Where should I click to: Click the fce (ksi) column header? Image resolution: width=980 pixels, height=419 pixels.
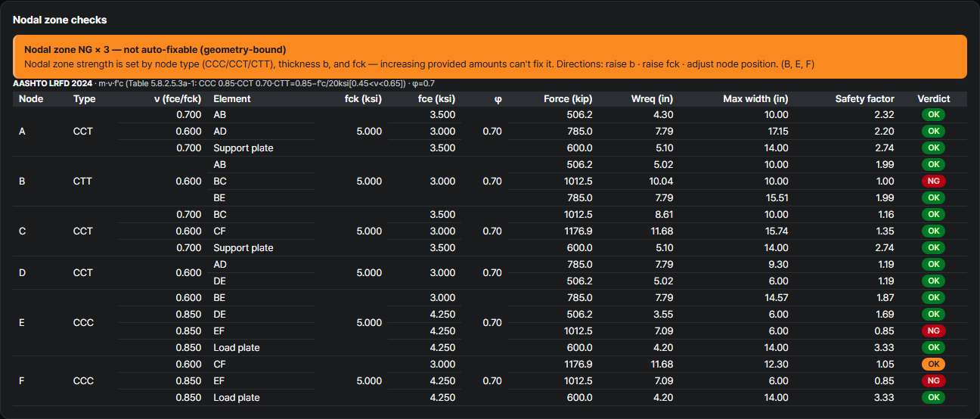point(436,99)
